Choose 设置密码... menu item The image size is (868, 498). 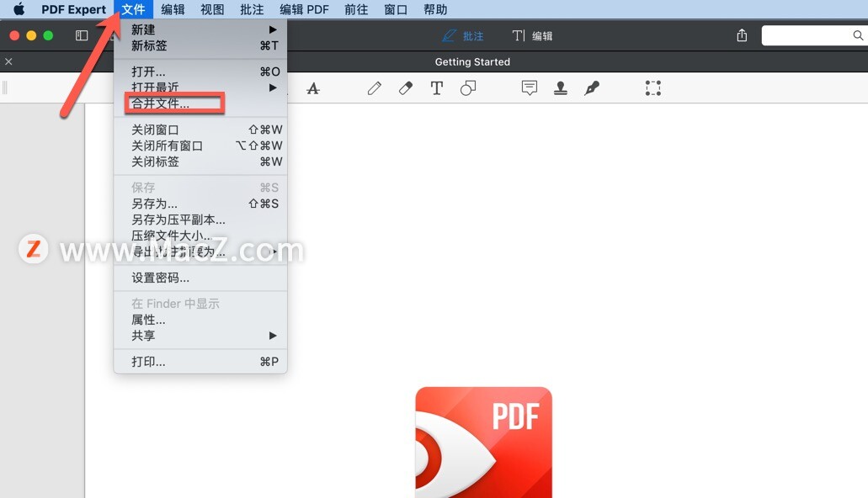point(200,278)
